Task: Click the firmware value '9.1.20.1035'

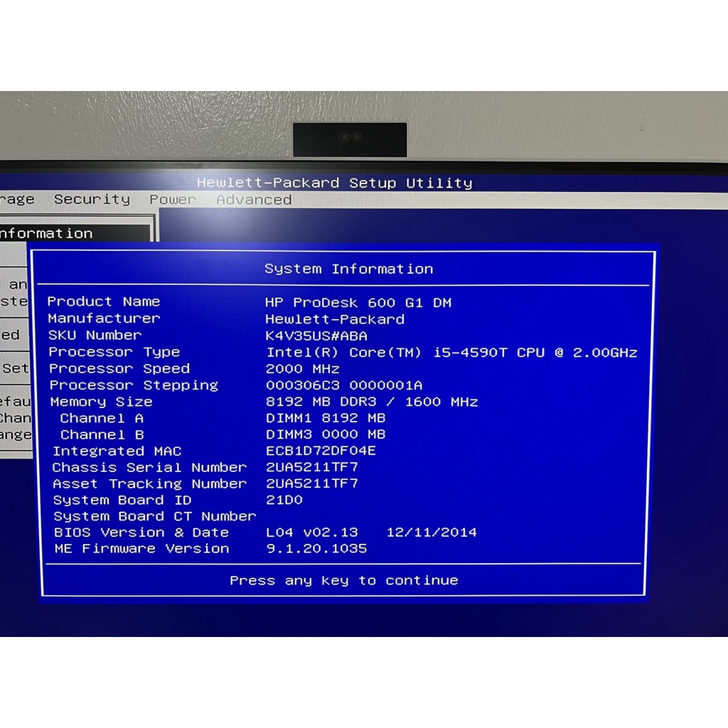Action: click(x=316, y=549)
